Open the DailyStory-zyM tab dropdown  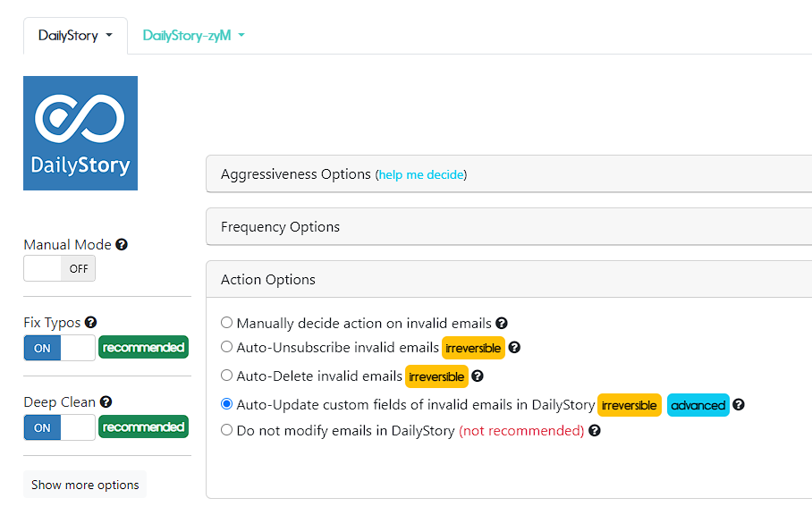pos(193,36)
